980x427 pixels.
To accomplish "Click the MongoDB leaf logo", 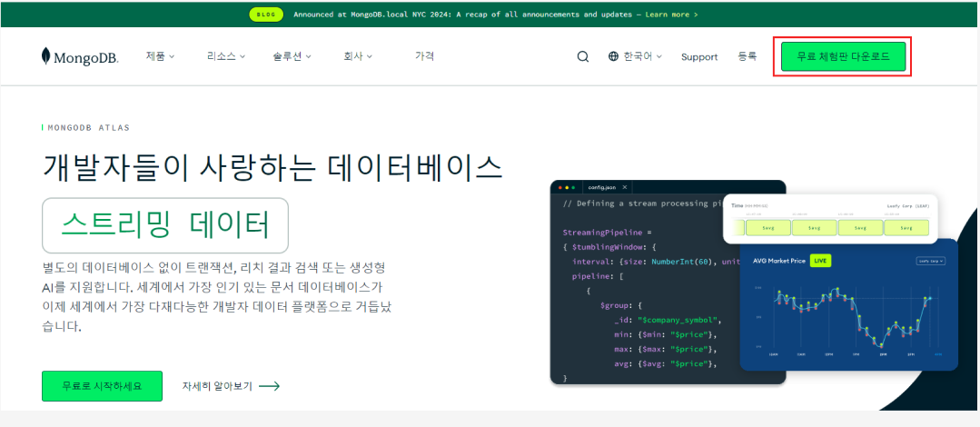I will (45, 56).
